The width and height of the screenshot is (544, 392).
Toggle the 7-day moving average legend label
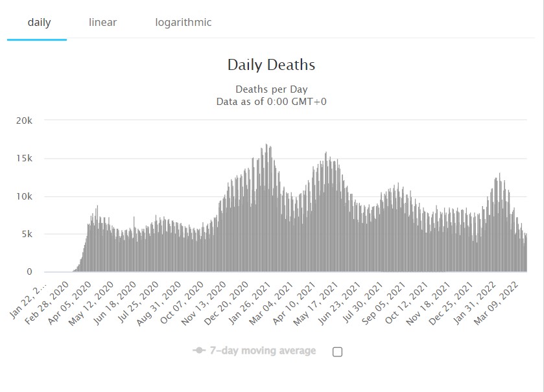pos(263,351)
